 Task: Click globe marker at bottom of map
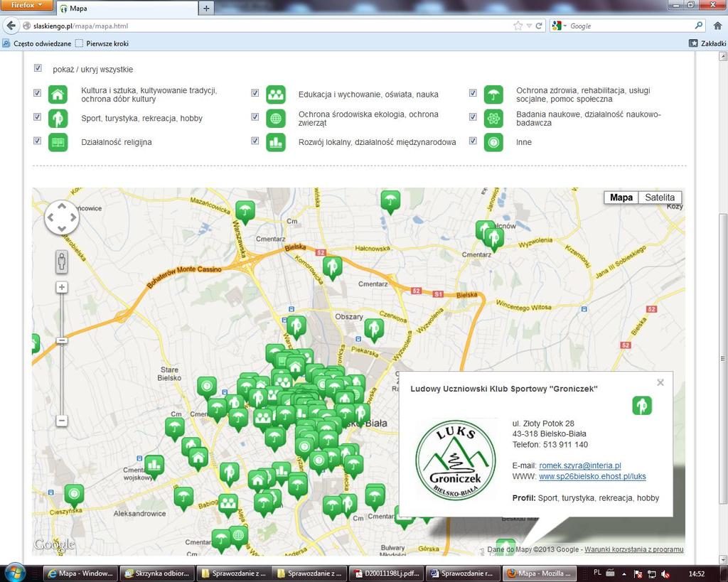[238, 537]
